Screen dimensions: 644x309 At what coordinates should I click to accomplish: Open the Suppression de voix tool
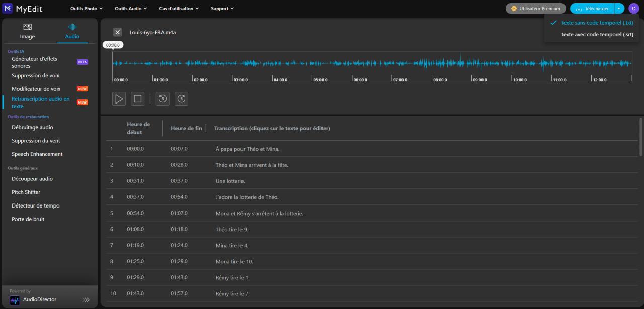tap(35, 76)
